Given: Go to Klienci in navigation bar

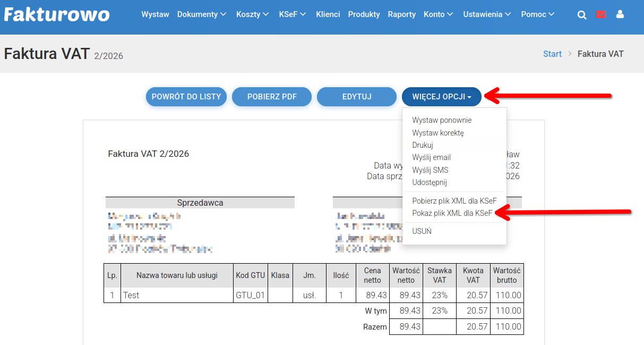Looking at the screenshot, I should pyautogui.click(x=328, y=14).
